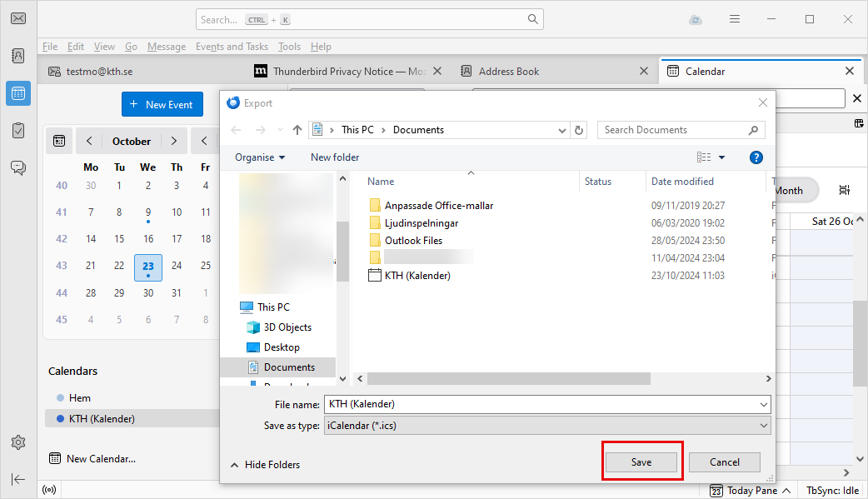Click the Cancel button
Screen dimensions: 868x499
(724, 462)
